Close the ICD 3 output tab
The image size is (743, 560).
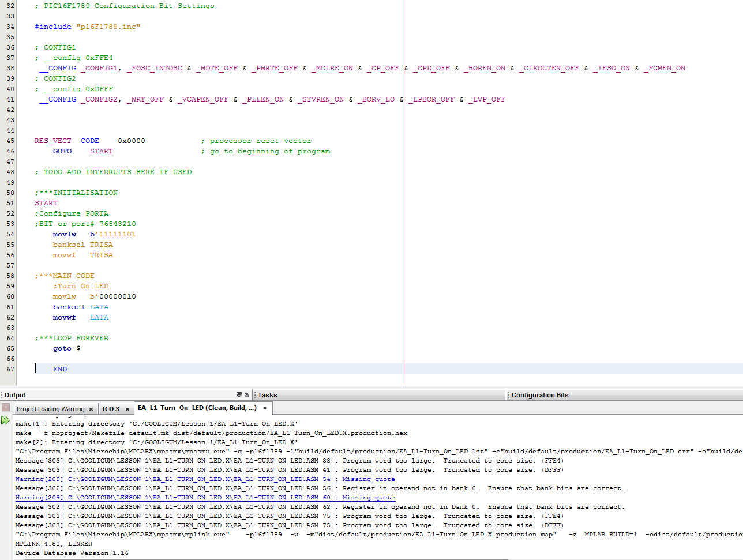pos(127,409)
